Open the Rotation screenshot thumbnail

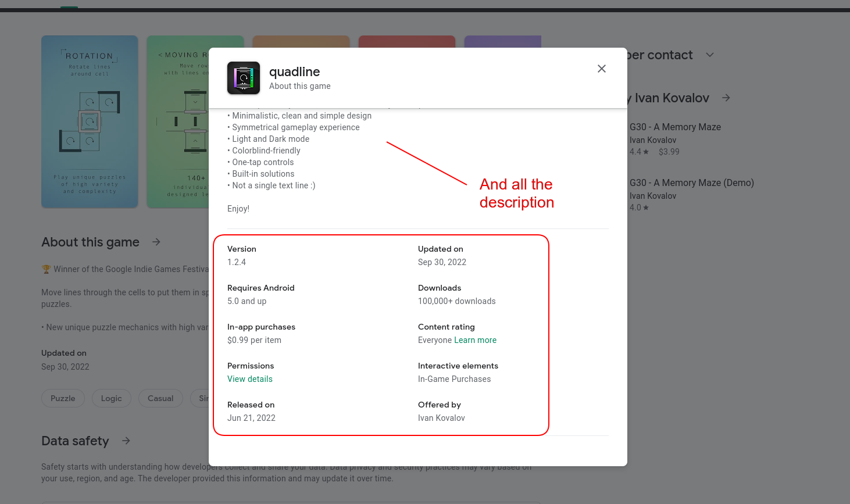pyautogui.click(x=90, y=121)
